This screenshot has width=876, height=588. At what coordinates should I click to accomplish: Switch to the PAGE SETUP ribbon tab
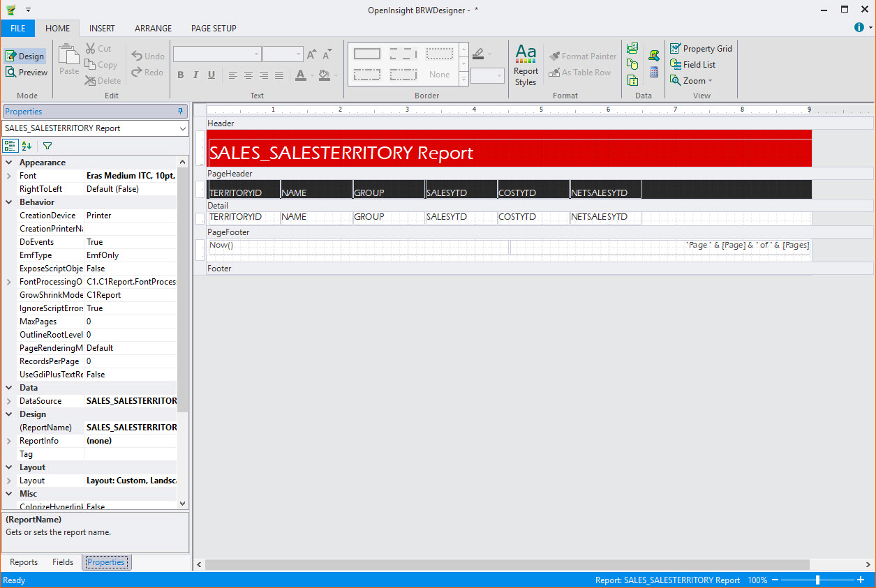coord(214,29)
